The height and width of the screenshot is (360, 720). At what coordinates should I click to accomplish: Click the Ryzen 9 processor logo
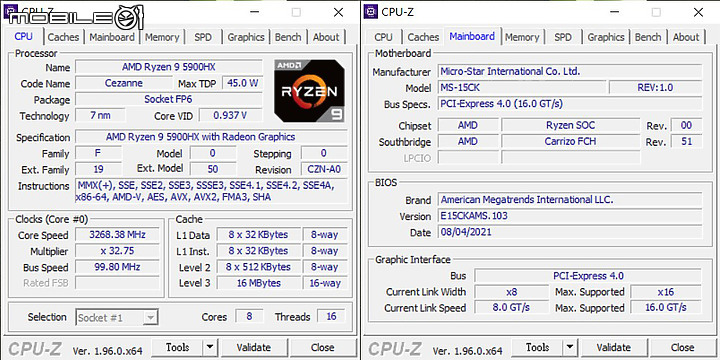[x=309, y=90]
